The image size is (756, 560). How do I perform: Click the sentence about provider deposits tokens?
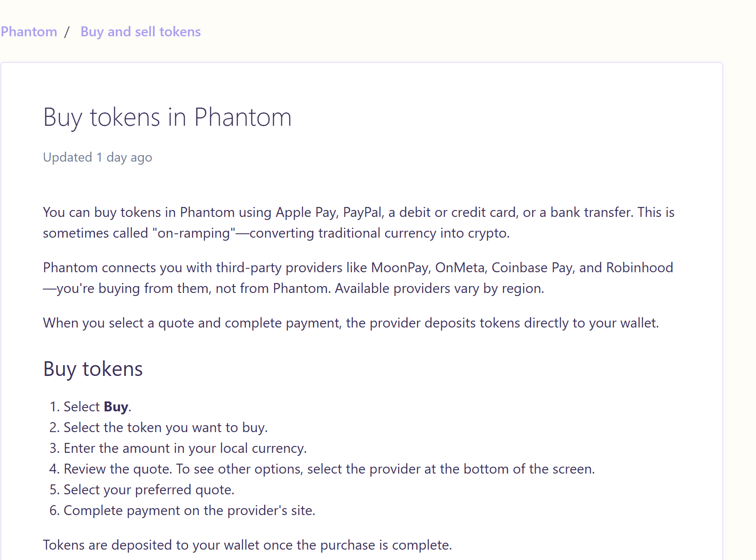[x=351, y=323]
